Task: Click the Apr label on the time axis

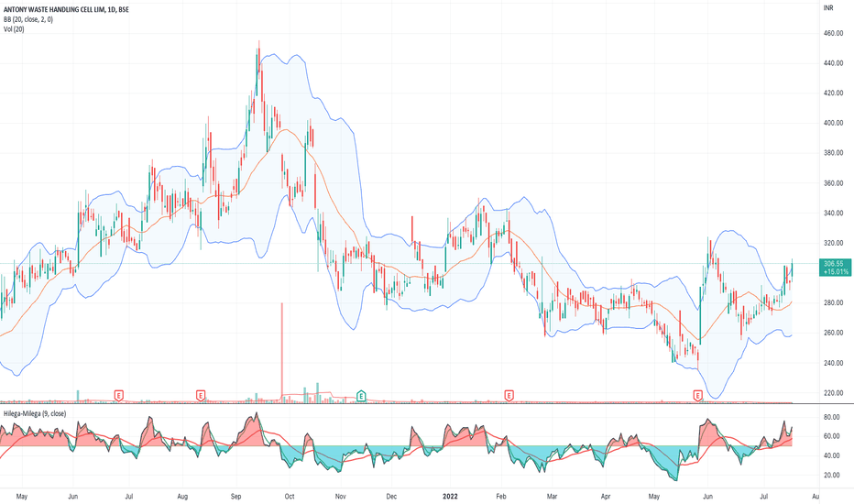Action: point(605,497)
